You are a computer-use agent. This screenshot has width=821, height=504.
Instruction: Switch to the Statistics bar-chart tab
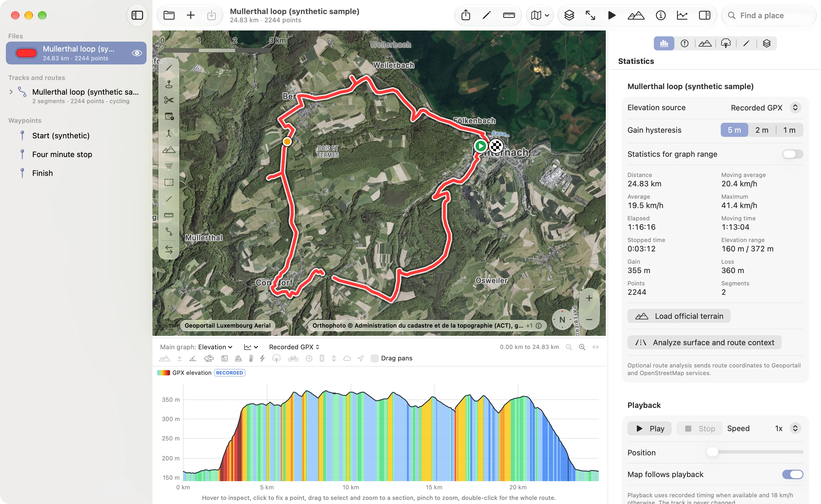(664, 43)
